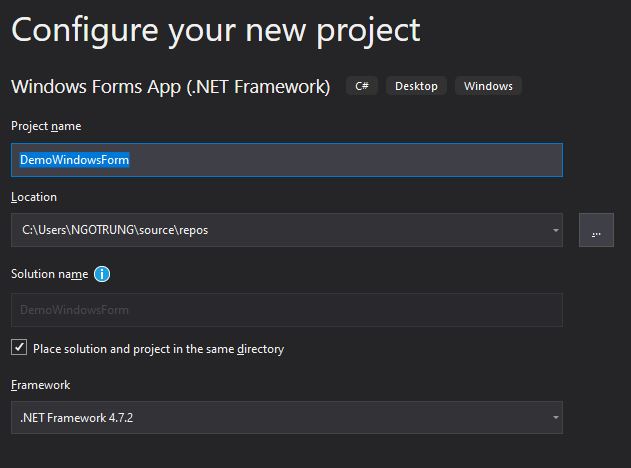The width and height of the screenshot is (631, 468).
Task: Click the highlighted DemoWindowsForm text
Action: click(x=75, y=160)
